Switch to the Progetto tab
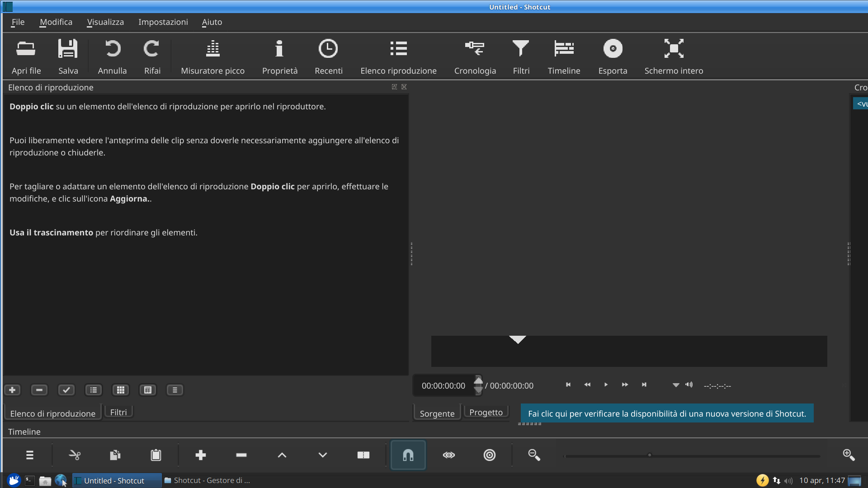This screenshot has width=868, height=488. [x=486, y=412]
